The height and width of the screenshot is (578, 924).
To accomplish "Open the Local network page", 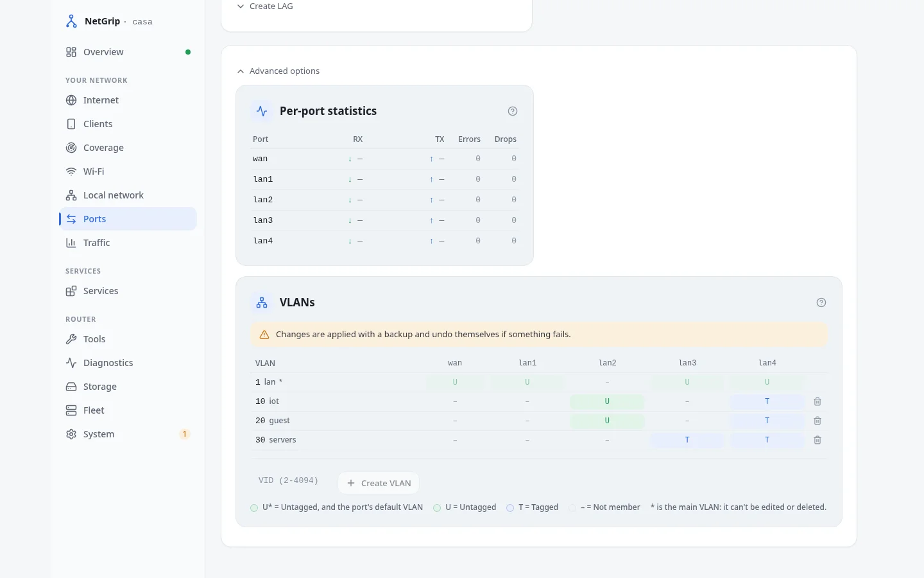I will click(x=128, y=195).
